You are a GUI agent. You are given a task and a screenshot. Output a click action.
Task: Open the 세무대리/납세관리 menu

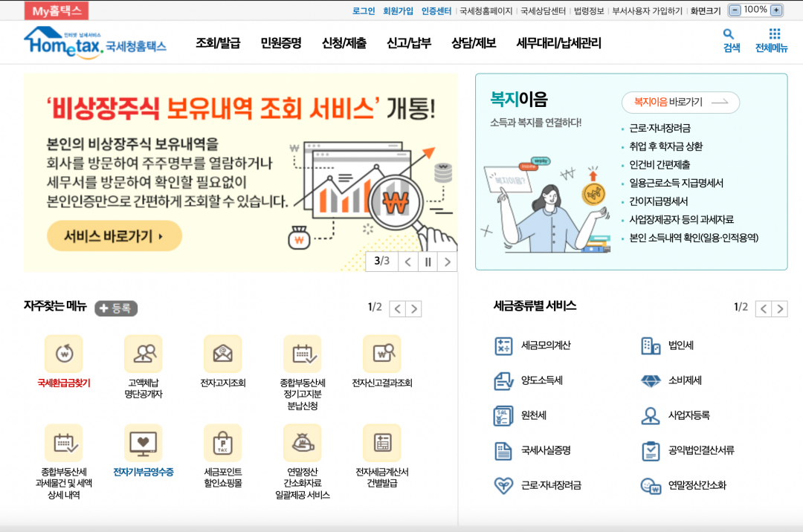(x=558, y=43)
